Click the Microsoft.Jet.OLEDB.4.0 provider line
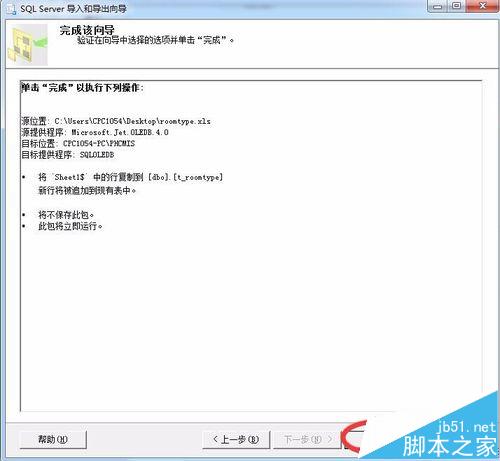 (x=95, y=132)
